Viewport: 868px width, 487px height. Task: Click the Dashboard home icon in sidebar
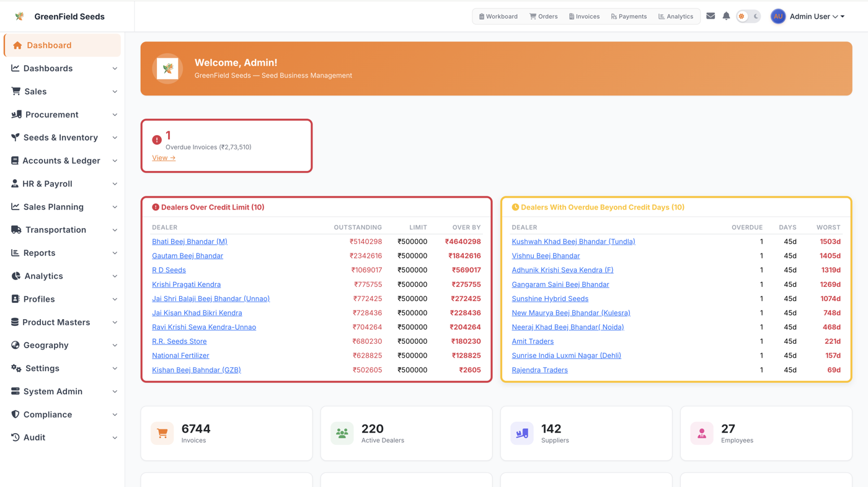pyautogui.click(x=17, y=45)
